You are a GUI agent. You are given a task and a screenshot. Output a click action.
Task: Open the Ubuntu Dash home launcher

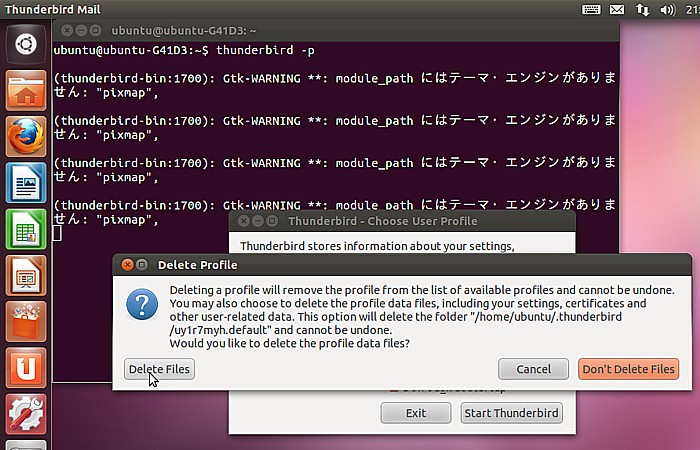(26, 44)
